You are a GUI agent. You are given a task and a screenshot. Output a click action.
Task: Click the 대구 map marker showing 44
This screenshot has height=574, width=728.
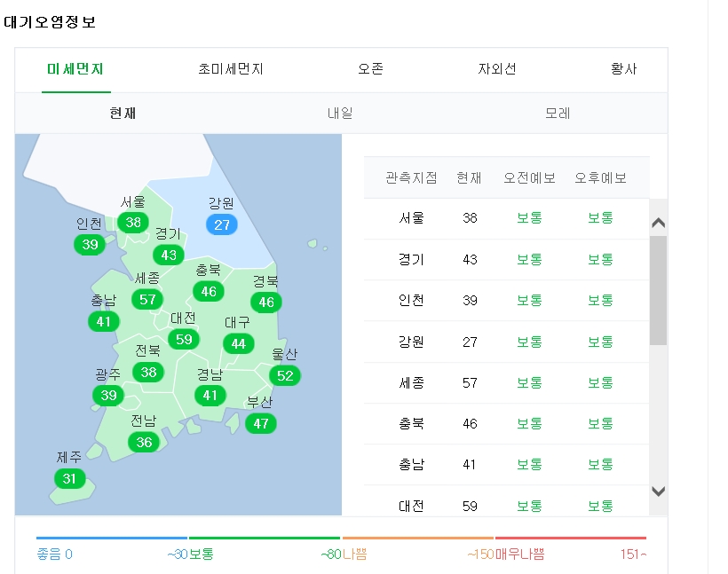coord(238,344)
